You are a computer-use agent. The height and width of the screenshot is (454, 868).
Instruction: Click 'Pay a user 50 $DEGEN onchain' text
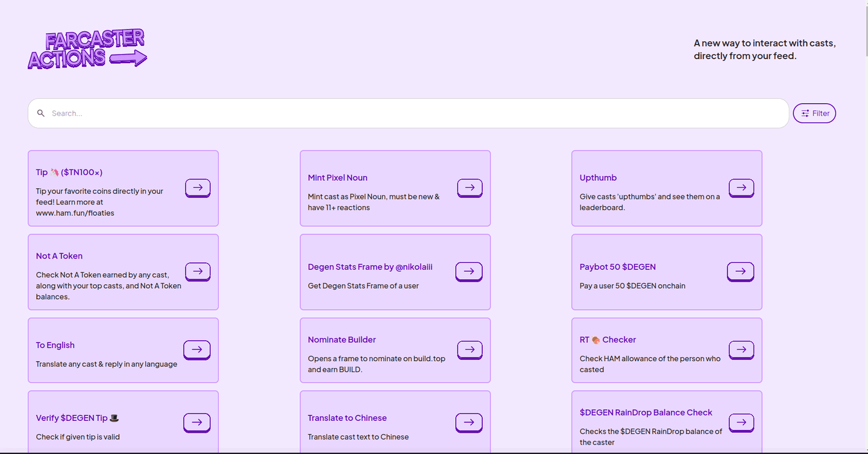632,286
